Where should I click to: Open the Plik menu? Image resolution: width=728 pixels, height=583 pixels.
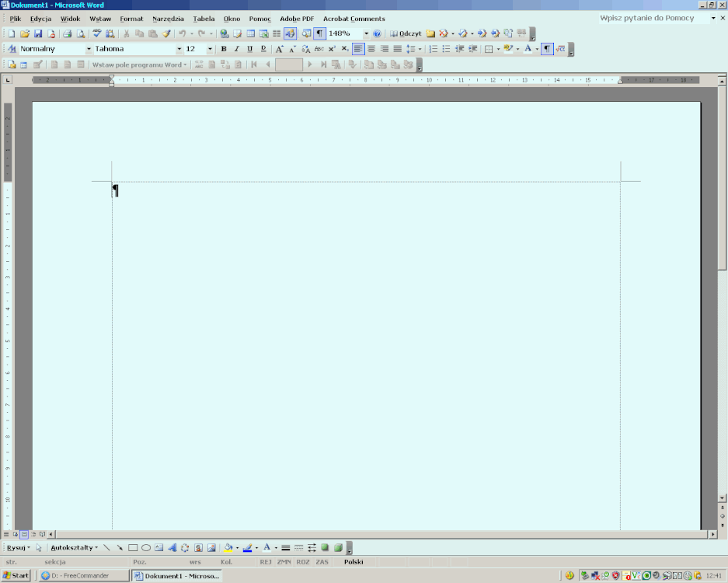tap(16, 19)
